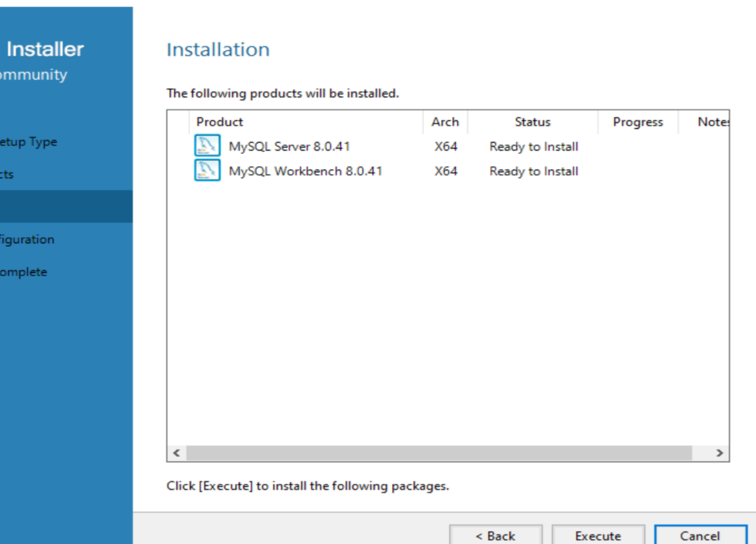Screen dimensions: 756x544
Task: Click the Arch column header
Action: pos(445,122)
